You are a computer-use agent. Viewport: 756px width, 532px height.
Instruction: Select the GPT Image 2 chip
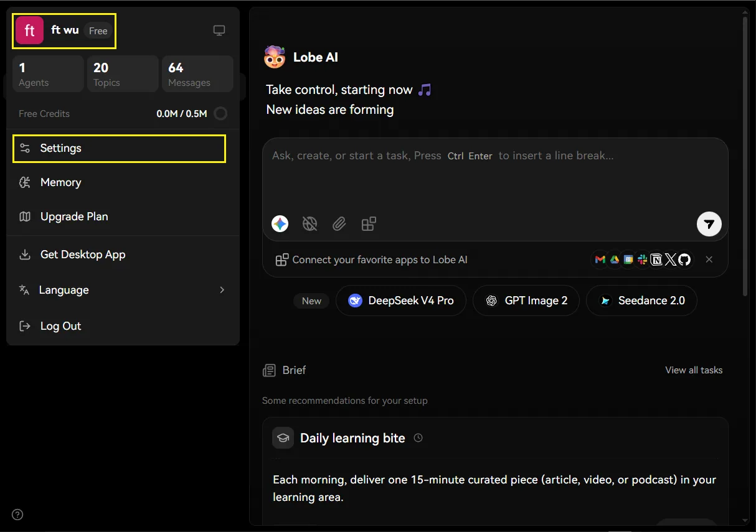[x=526, y=301]
